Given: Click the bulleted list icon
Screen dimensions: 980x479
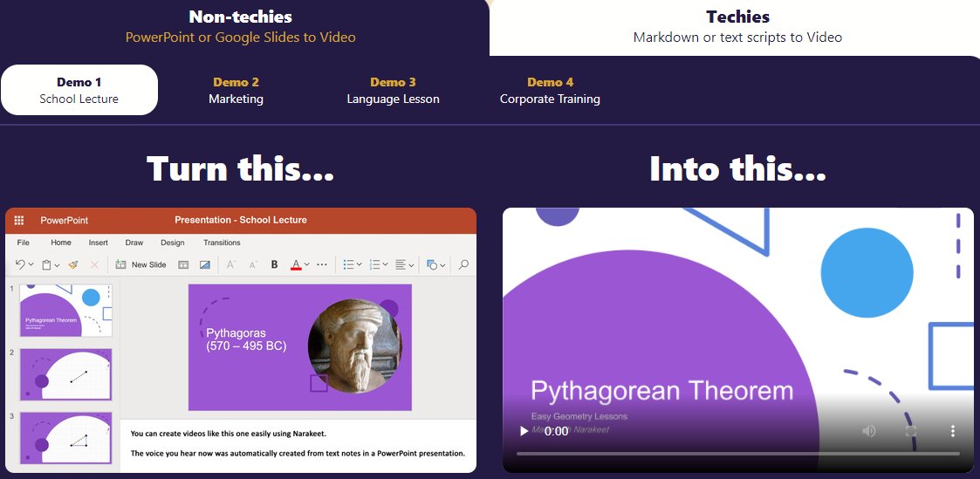Looking at the screenshot, I should (x=349, y=264).
